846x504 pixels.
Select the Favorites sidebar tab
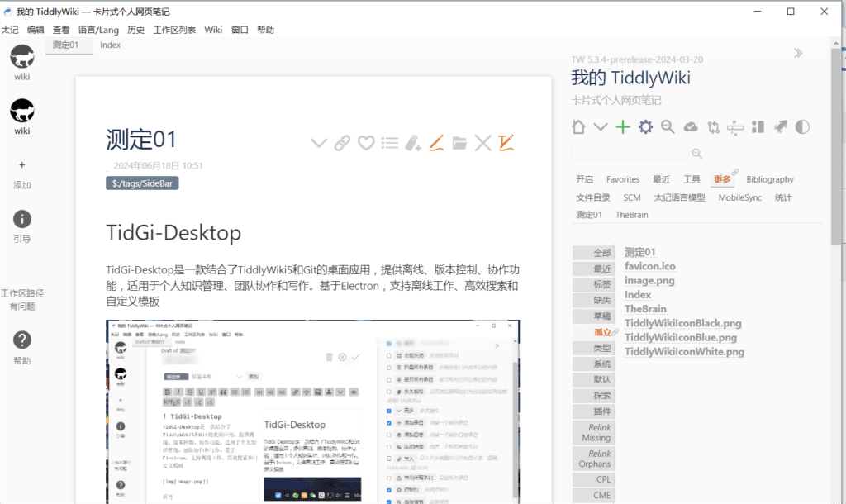[x=623, y=179]
